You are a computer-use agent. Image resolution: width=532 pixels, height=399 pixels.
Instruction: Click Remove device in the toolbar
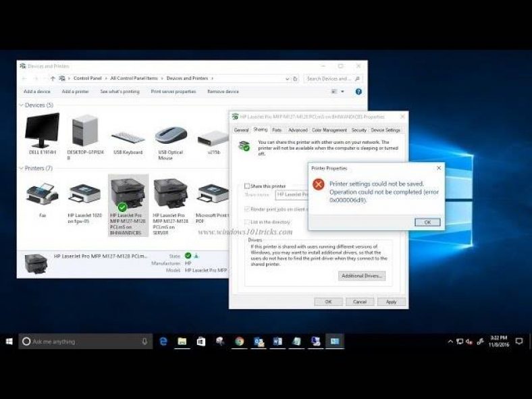coord(223,92)
